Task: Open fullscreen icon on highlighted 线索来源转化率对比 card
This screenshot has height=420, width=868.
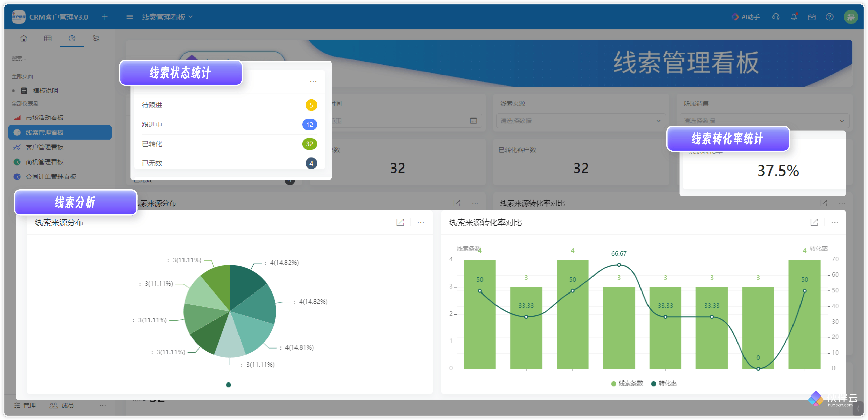Action: pyautogui.click(x=814, y=222)
